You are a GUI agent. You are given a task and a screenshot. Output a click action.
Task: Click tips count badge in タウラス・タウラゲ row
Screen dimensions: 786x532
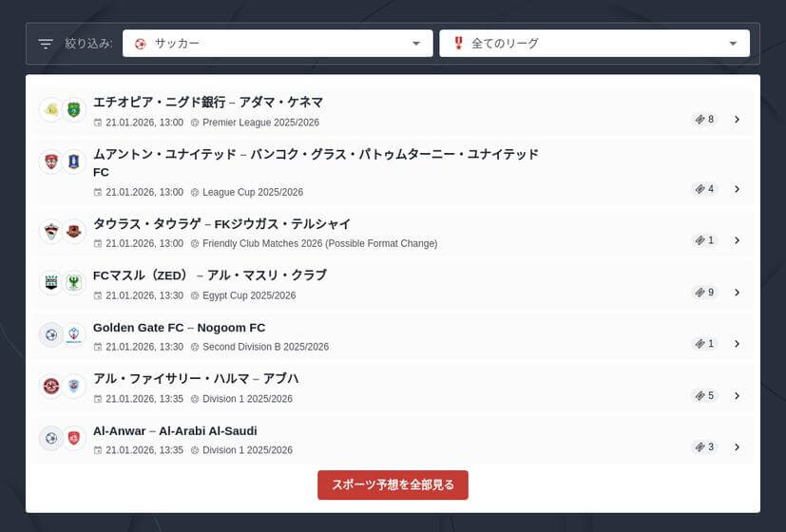pos(704,240)
